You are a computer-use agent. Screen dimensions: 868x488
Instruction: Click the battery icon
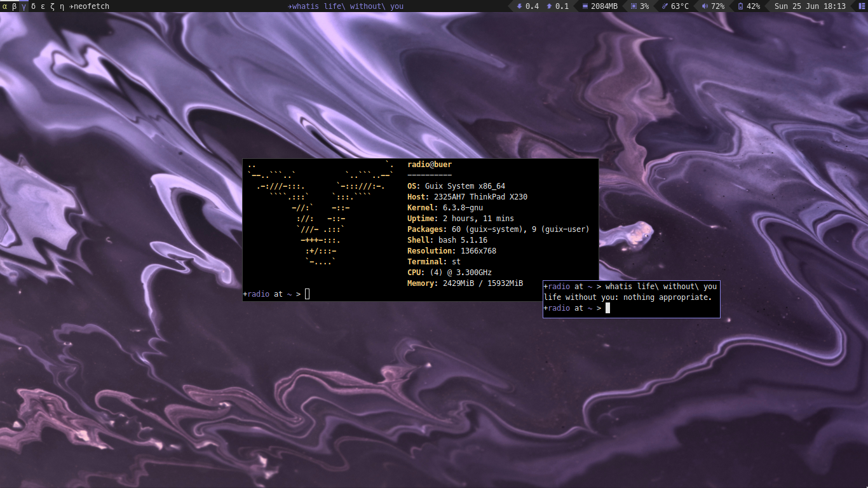pos(740,6)
